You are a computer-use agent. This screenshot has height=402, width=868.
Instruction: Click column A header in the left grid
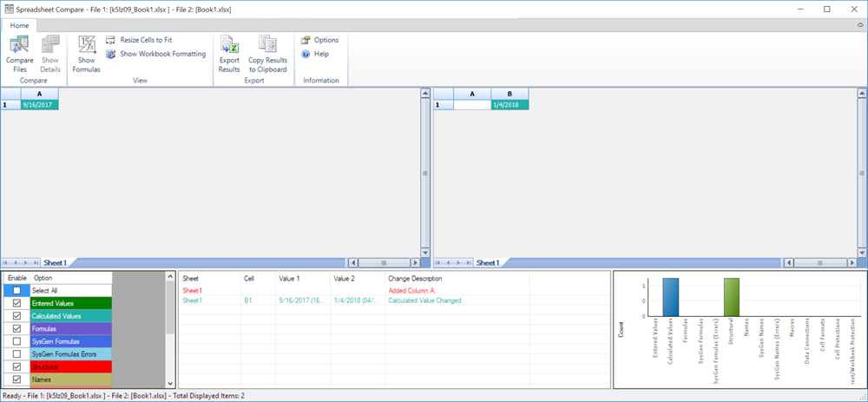(x=39, y=94)
